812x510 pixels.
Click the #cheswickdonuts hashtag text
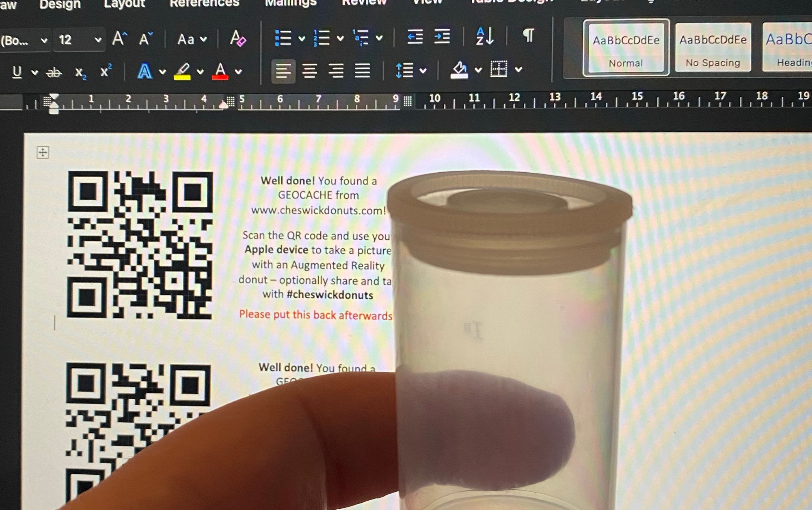click(330, 295)
